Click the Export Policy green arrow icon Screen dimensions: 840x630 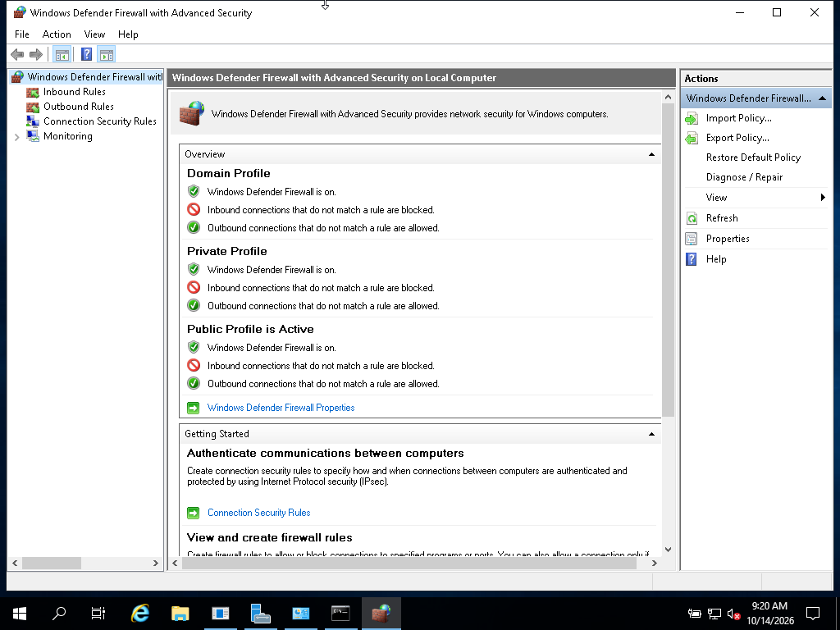pos(692,138)
